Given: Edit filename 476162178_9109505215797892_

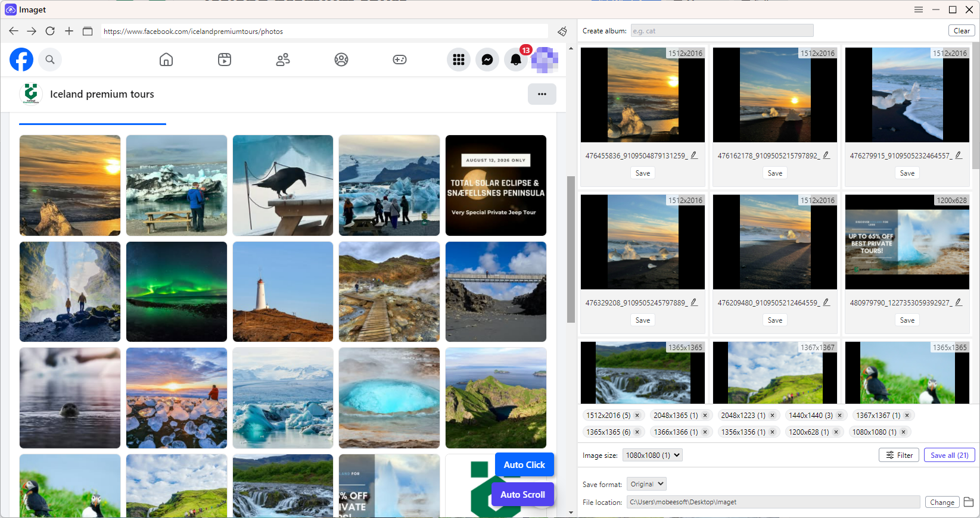Looking at the screenshot, I should (826, 155).
